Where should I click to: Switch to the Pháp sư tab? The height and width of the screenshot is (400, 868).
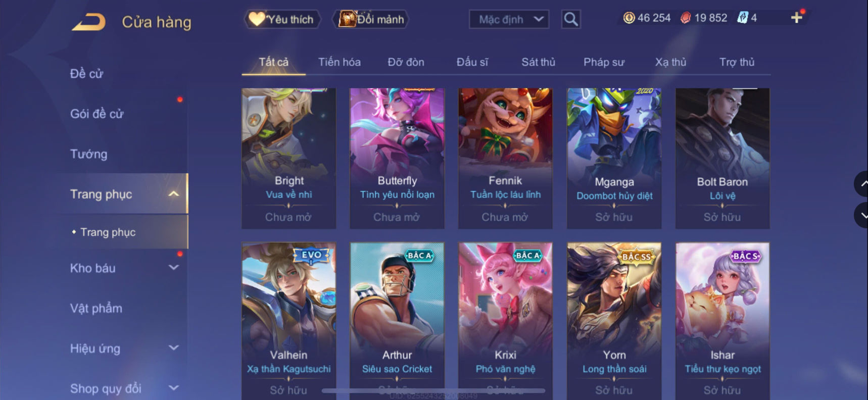(x=604, y=62)
